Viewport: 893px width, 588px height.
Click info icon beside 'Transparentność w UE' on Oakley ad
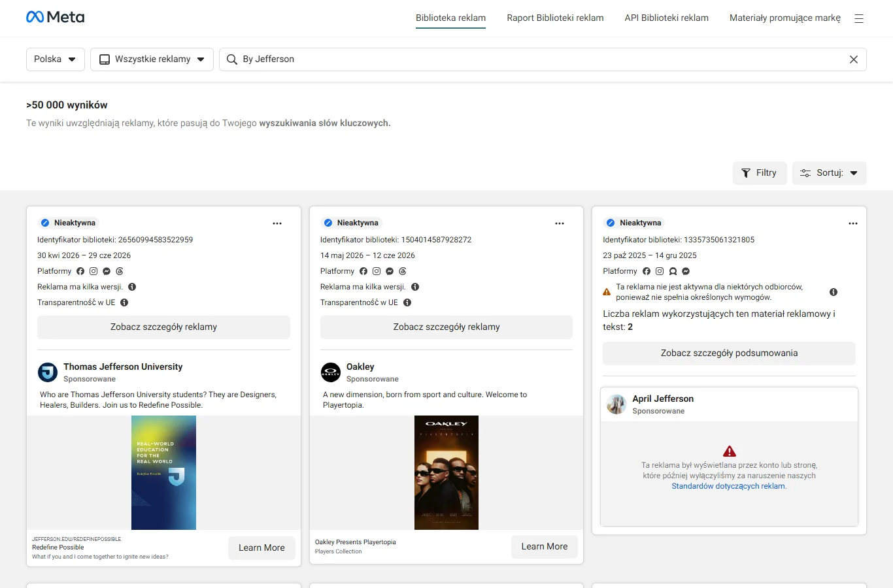pyautogui.click(x=407, y=302)
